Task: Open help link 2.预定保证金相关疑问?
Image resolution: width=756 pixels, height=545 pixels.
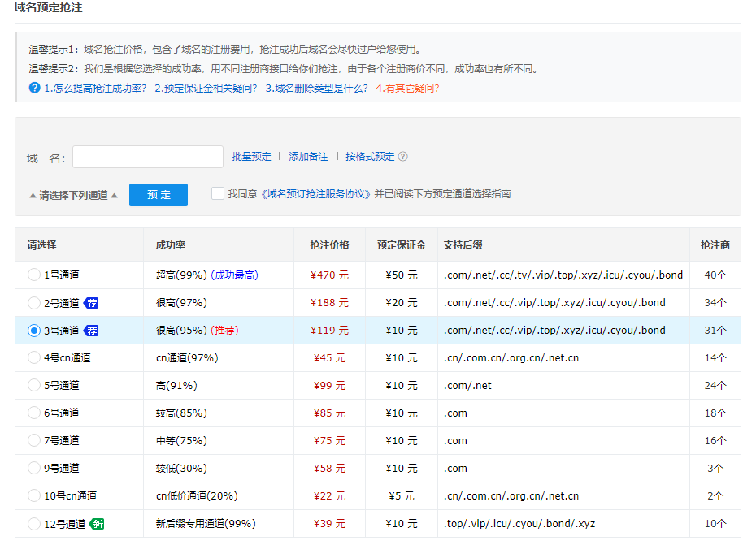Action: (206, 89)
